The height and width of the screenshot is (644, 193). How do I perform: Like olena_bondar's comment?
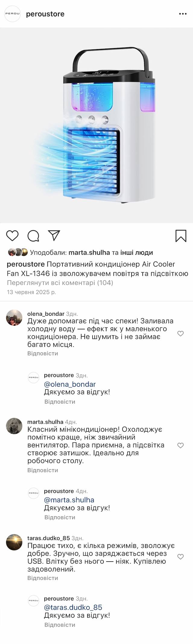(180, 333)
